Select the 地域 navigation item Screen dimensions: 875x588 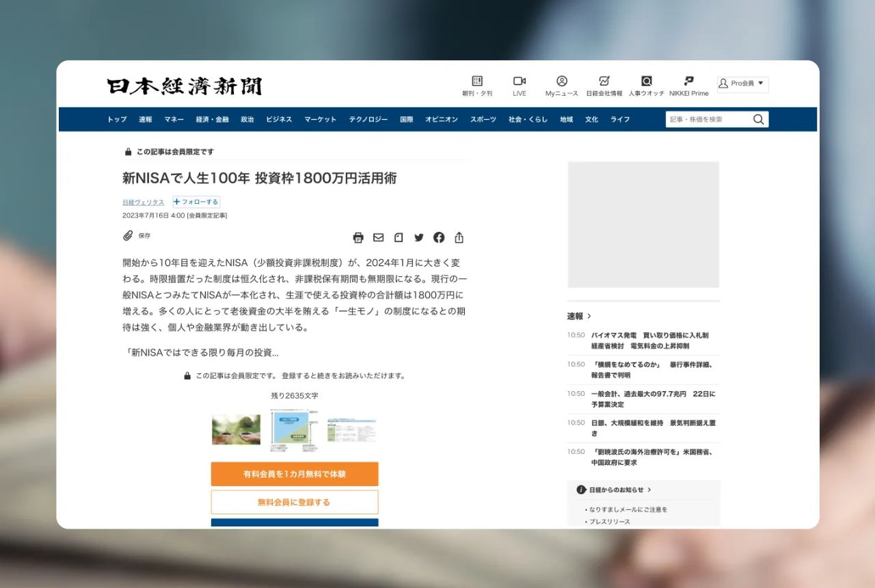pyautogui.click(x=567, y=120)
